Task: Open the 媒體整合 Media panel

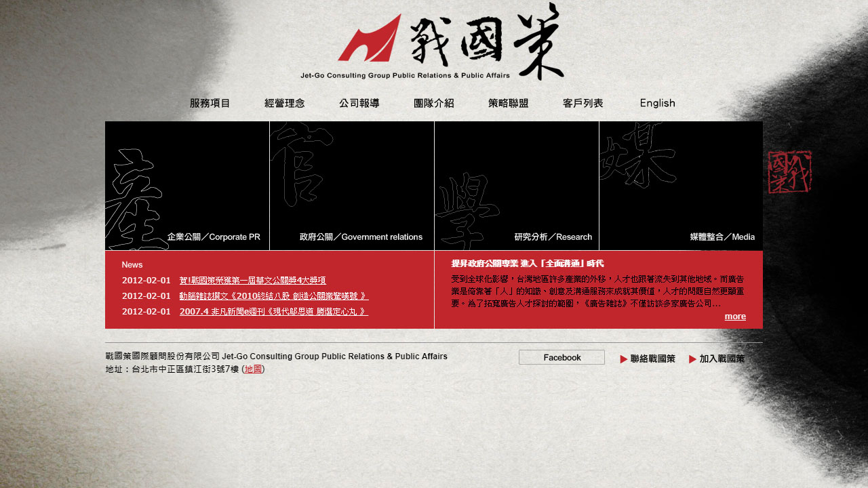Action: tap(681, 186)
